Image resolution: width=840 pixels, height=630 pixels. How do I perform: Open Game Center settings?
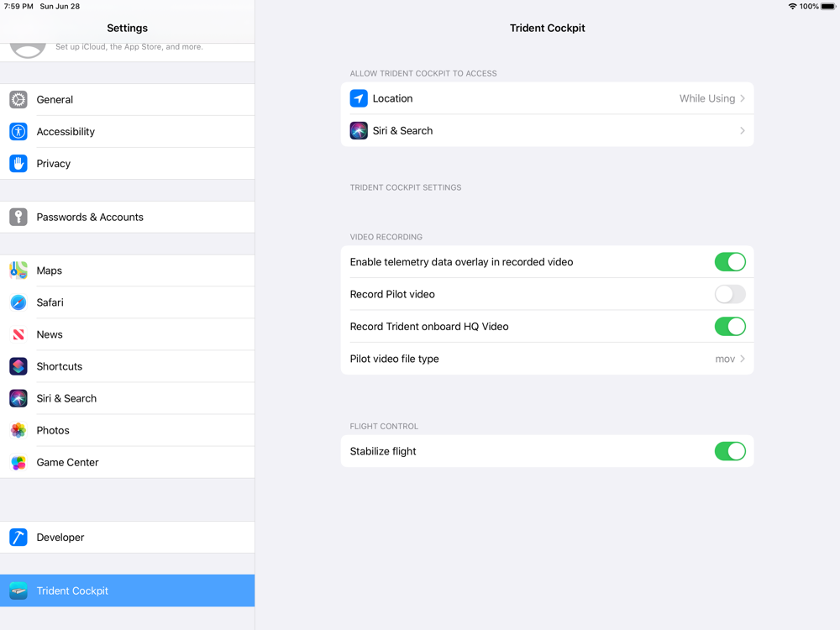(x=128, y=462)
